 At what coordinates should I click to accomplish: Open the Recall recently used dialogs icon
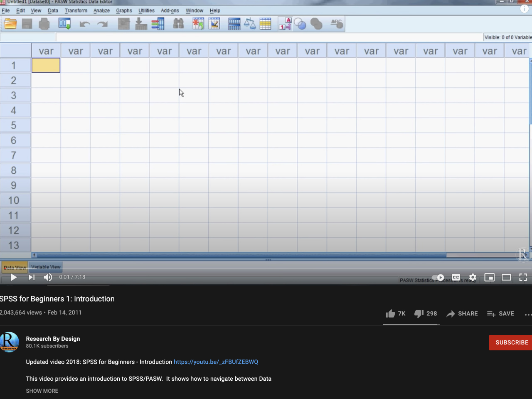64,24
